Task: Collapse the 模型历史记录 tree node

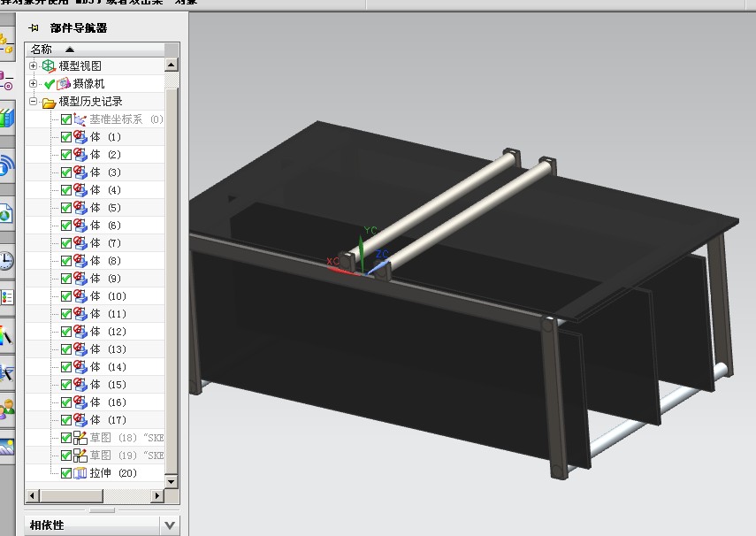Action: tap(33, 102)
